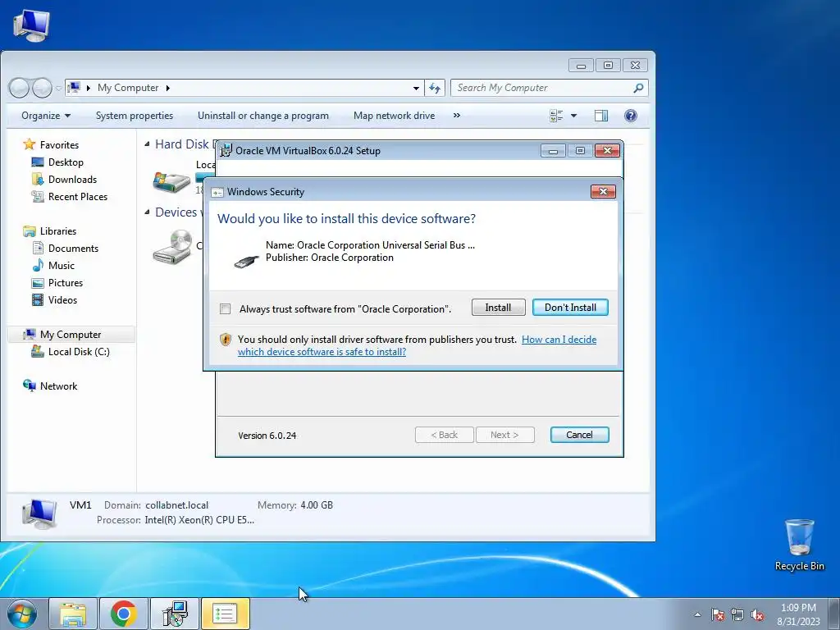Click the Change your view icon
Viewport: 840px width, 630px height.
[556, 116]
